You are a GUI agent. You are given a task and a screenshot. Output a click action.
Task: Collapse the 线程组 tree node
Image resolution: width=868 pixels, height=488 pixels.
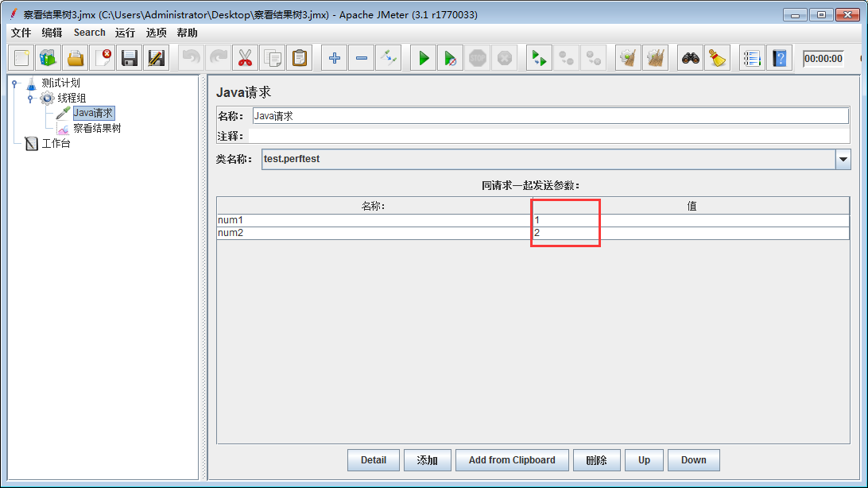click(30, 99)
